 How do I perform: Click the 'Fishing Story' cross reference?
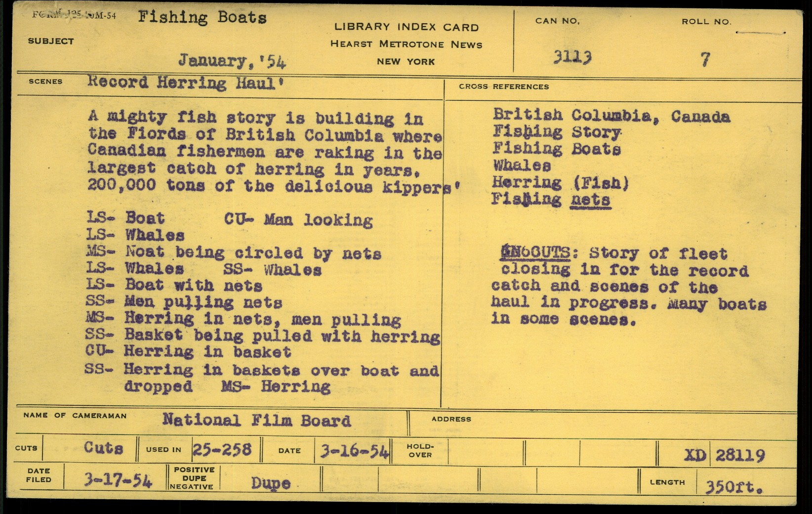click(x=557, y=132)
